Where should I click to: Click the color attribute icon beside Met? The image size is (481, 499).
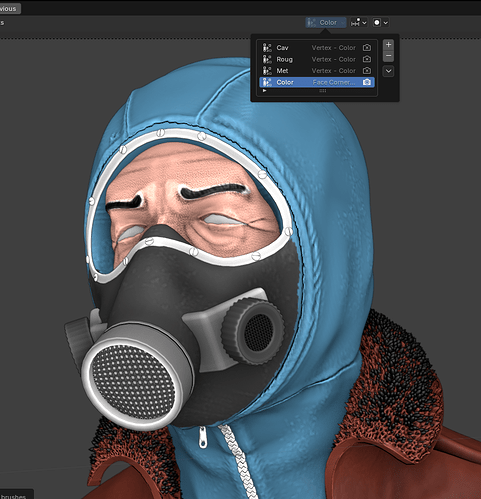click(267, 71)
